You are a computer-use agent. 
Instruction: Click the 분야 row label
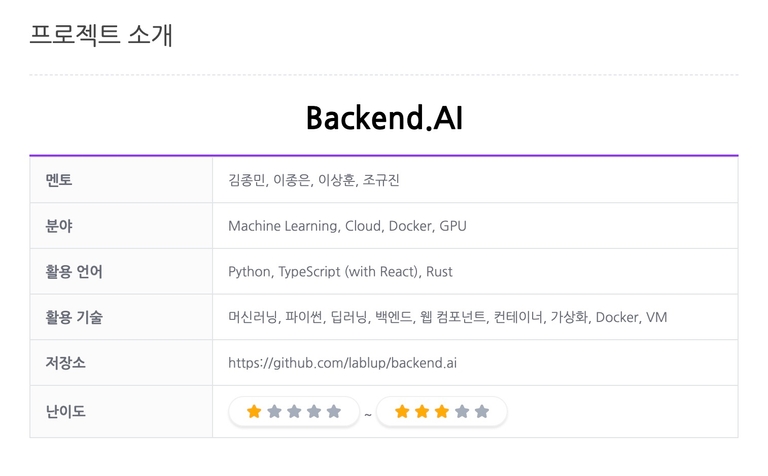pyautogui.click(x=59, y=226)
